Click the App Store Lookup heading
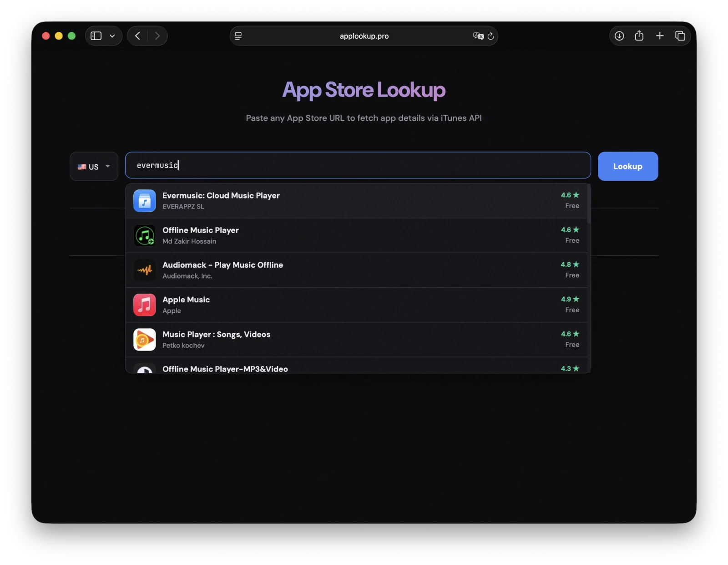Screen dimensions: 728x565 click(364, 90)
